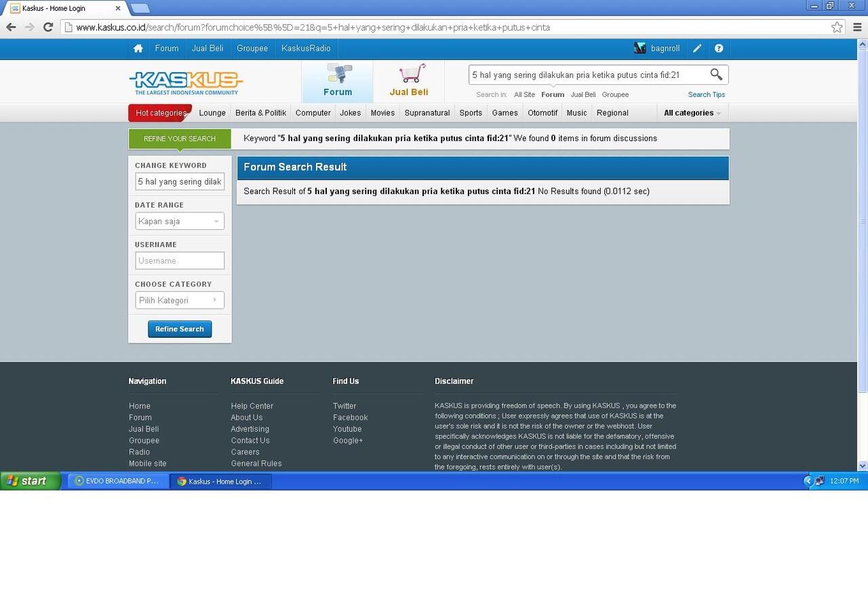This screenshot has height=599, width=868.
Task: Open Supranatural category
Action: pyautogui.click(x=427, y=113)
